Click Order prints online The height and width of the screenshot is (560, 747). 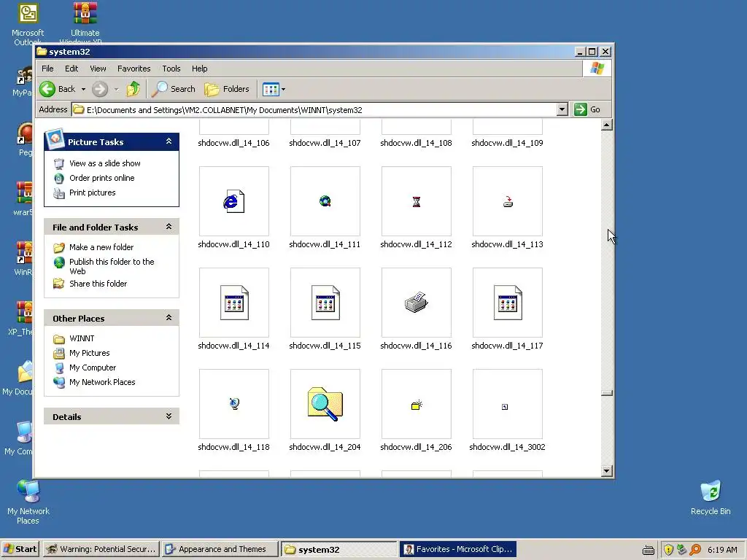102,178
